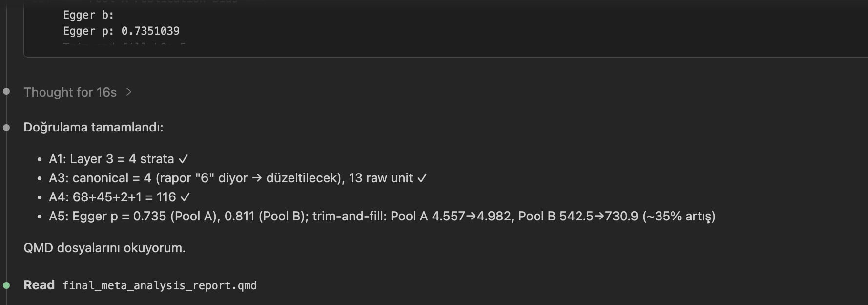
Task: Click the bold Read tool label
Action: click(39, 285)
